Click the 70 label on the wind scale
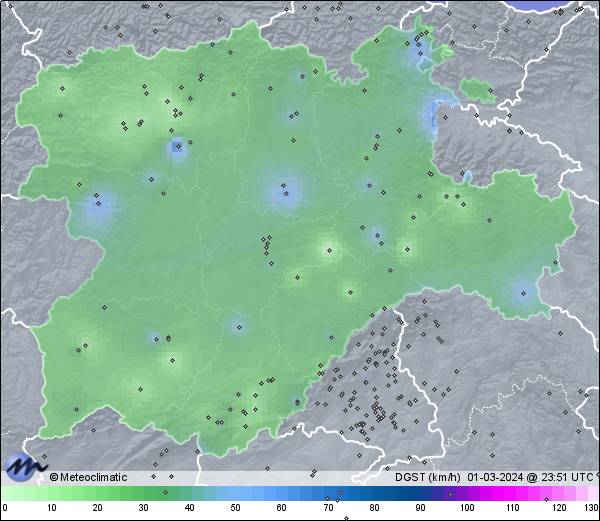This screenshot has height=521, width=600. pos(328,508)
